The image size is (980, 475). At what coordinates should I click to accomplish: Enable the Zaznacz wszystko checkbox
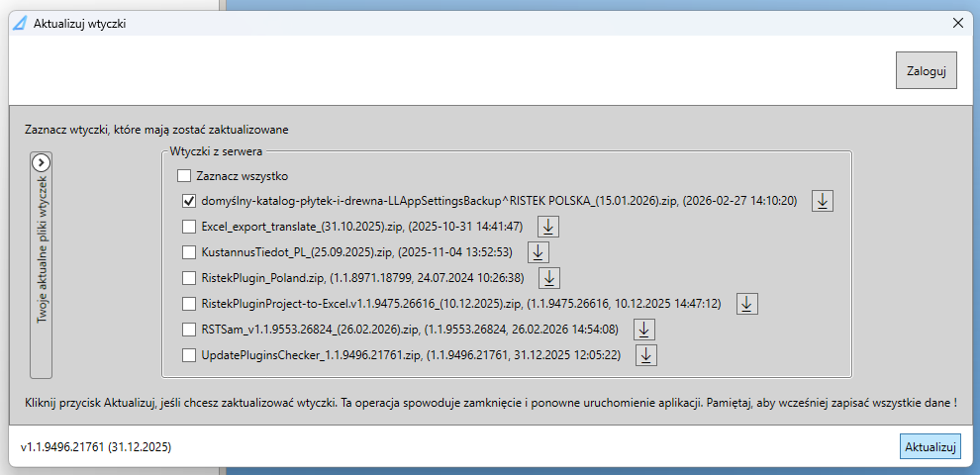coord(184,176)
